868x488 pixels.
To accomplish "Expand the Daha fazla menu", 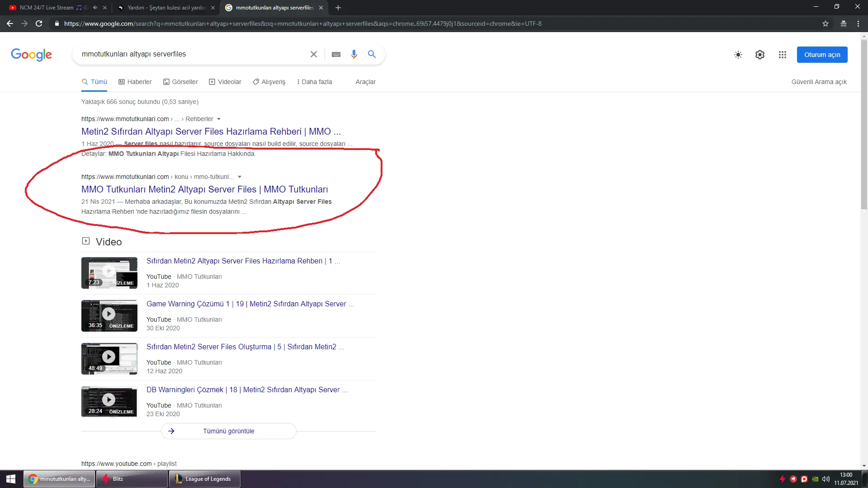I will click(x=315, y=82).
